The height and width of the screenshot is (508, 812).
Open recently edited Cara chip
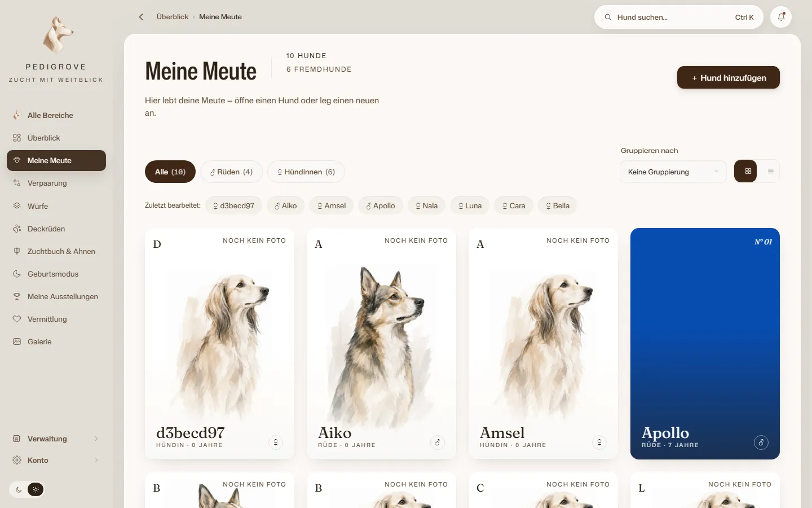pyautogui.click(x=514, y=205)
